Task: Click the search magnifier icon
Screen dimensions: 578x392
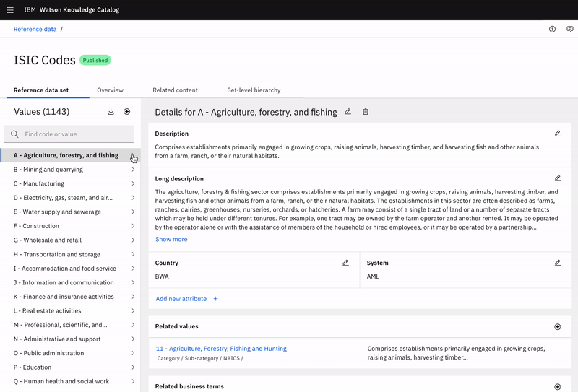Action: coord(14,134)
